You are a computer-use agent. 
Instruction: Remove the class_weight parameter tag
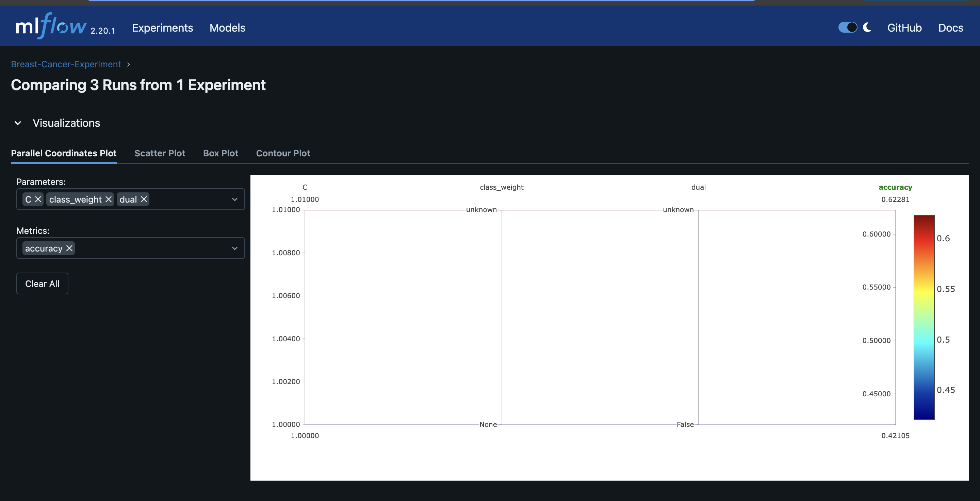(109, 199)
